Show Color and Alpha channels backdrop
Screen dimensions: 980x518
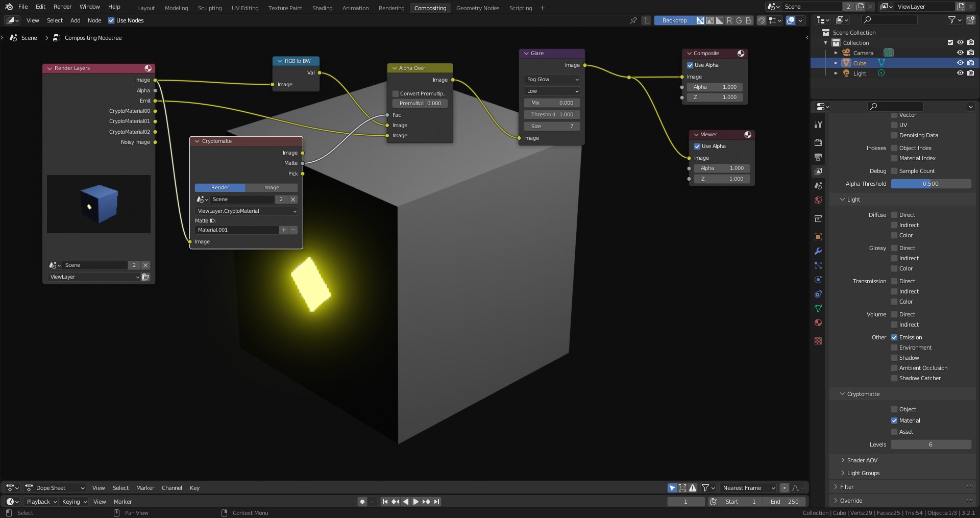click(x=700, y=20)
